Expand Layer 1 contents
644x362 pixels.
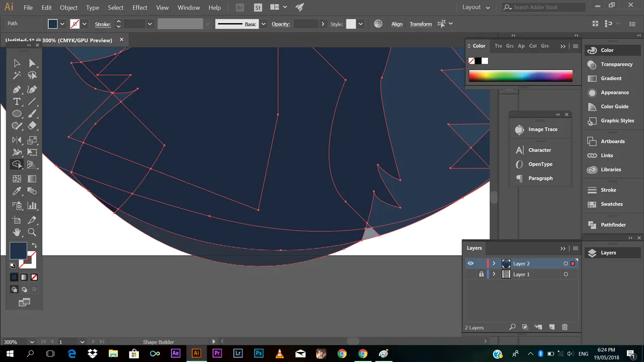coord(494,275)
